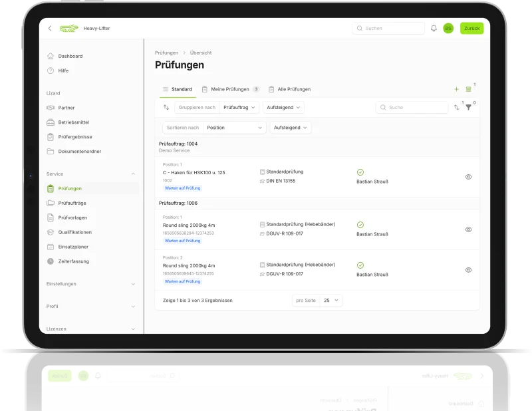
Task: Open the Sortieren nach Position dropdown
Action: click(x=234, y=128)
